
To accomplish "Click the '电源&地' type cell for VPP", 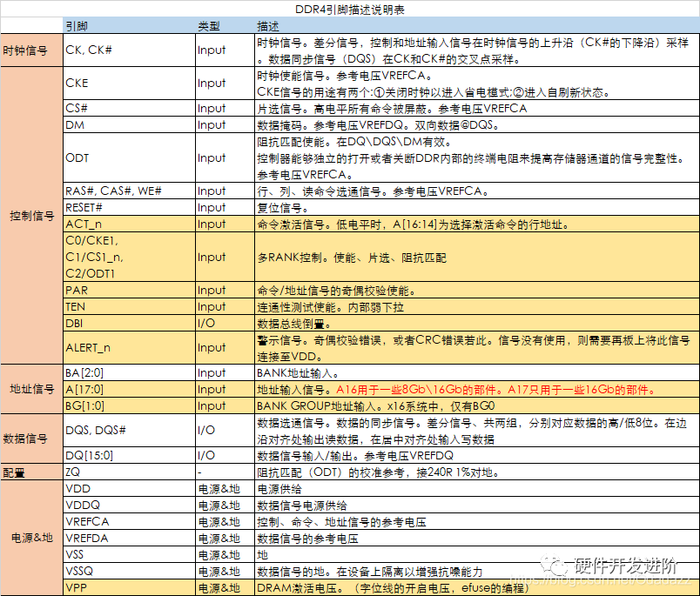I will click(x=225, y=587).
